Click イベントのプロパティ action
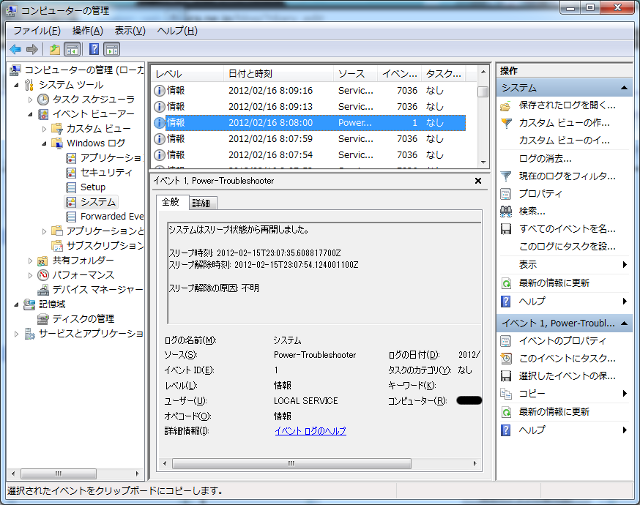 [562, 341]
